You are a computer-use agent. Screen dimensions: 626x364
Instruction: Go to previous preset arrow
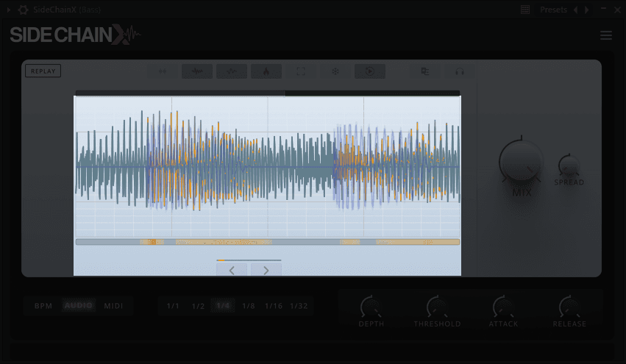[x=576, y=10]
